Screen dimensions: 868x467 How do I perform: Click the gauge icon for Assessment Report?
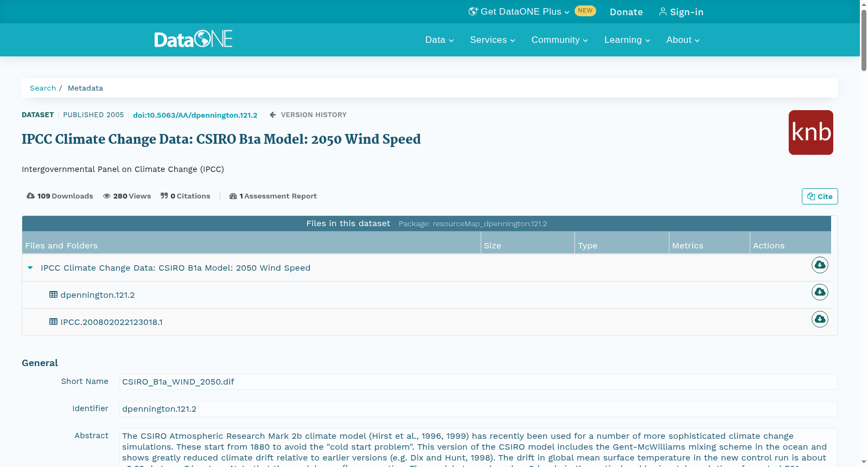[233, 196]
